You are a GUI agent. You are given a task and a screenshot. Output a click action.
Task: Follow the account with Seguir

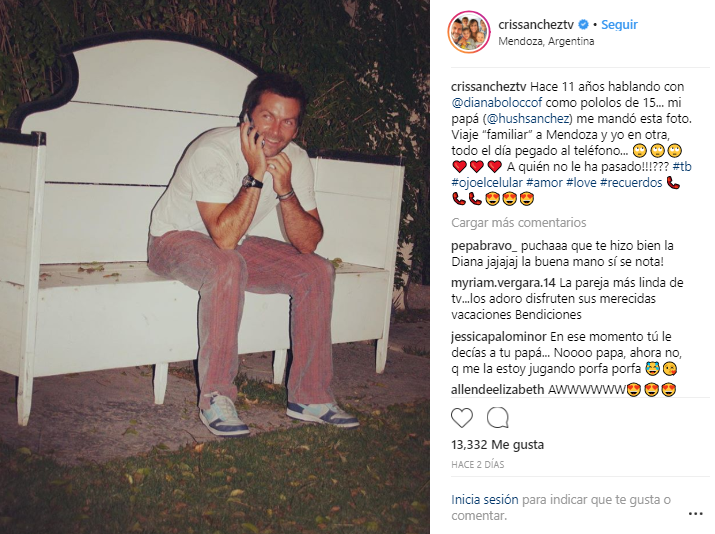tap(619, 25)
